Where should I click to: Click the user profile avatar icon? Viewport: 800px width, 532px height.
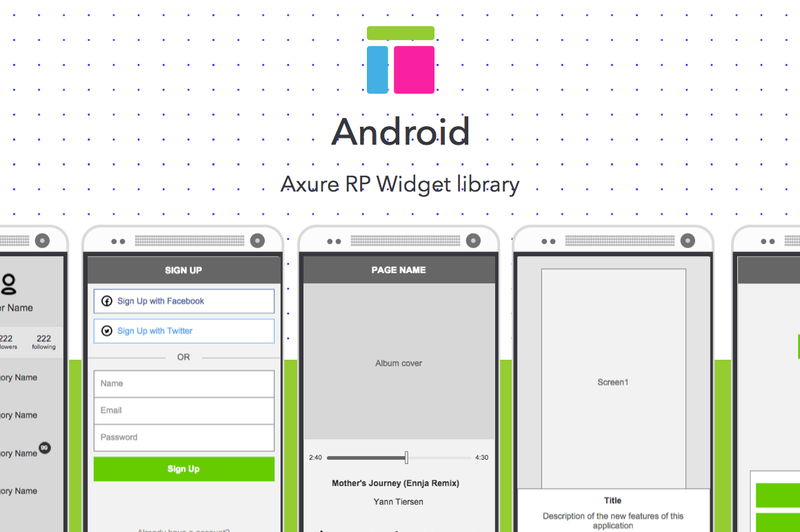coord(8,283)
